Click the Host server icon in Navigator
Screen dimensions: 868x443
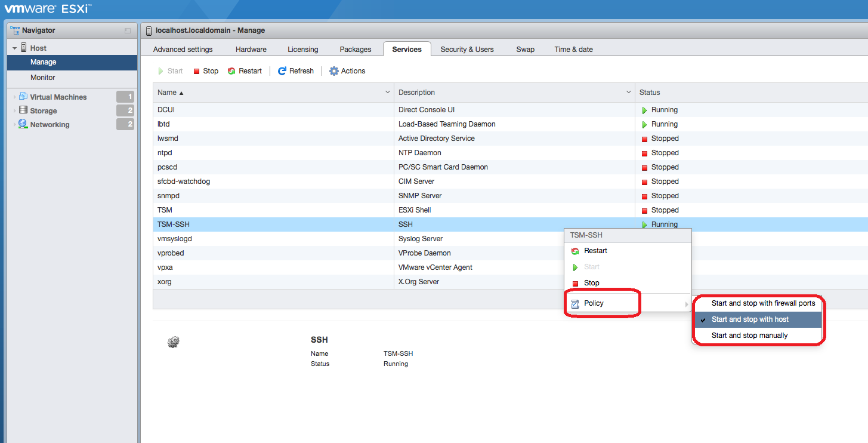24,48
